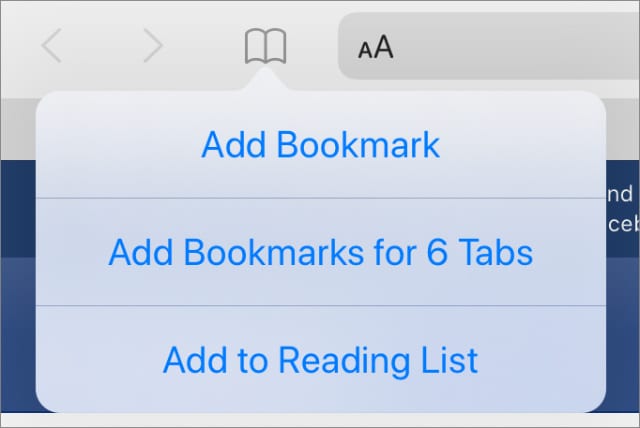Tap the open-book Bookmarks icon
The image size is (640, 428).
coord(265,46)
